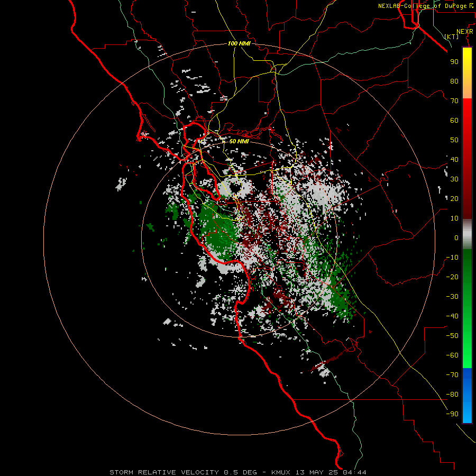Click the gray zero segment of color bar
Image resolution: width=476 pixels, height=476 pixels.
(x=467, y=234)
